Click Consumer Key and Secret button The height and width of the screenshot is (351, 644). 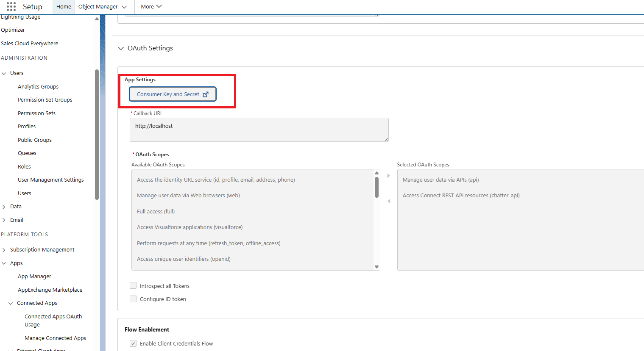click(x=168, y=94)
